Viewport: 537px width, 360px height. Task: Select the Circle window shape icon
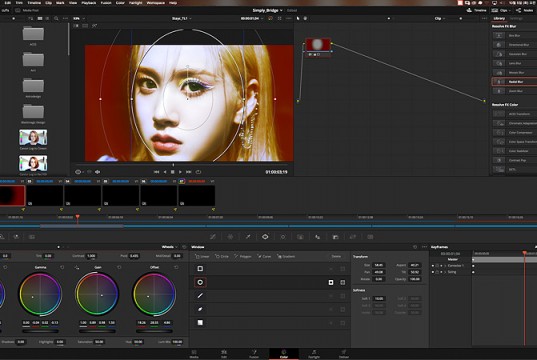tap(200, 282)
